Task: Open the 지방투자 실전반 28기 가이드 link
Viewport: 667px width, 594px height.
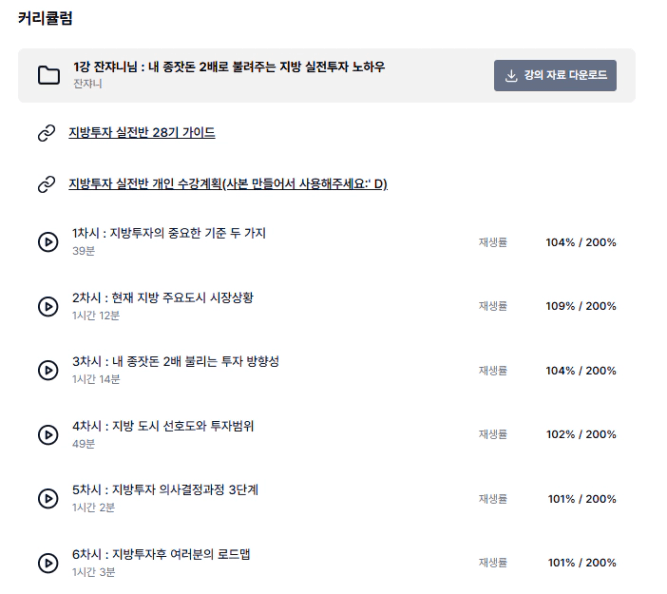Action: pyautogui.click(x=141, y=133)
